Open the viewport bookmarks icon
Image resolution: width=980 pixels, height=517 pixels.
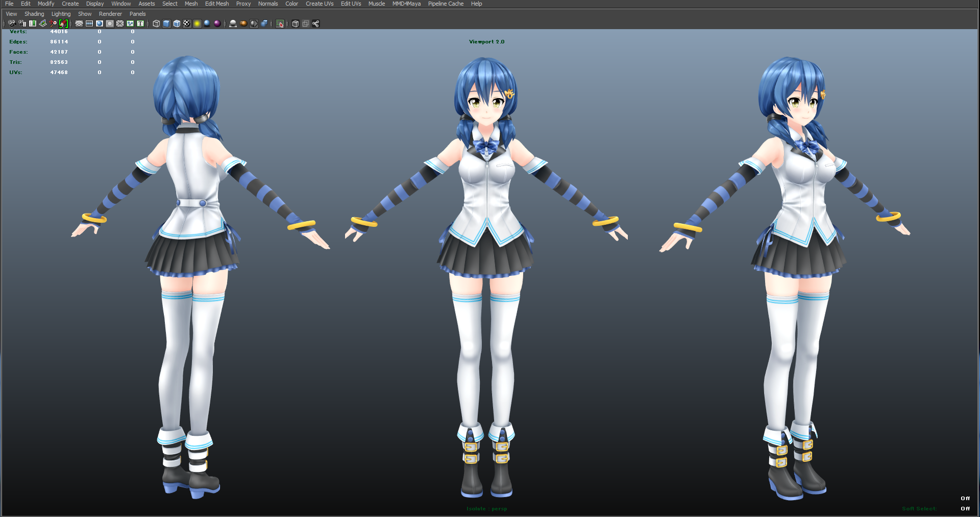coord(32,24)
